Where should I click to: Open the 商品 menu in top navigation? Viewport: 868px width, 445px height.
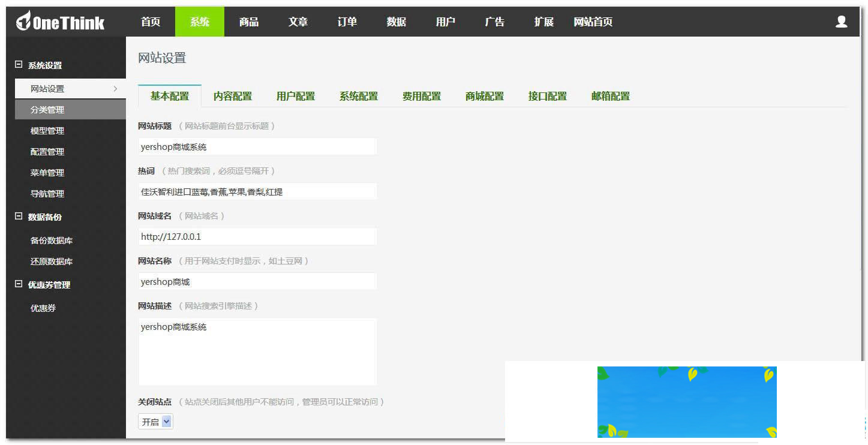point(248,22)
